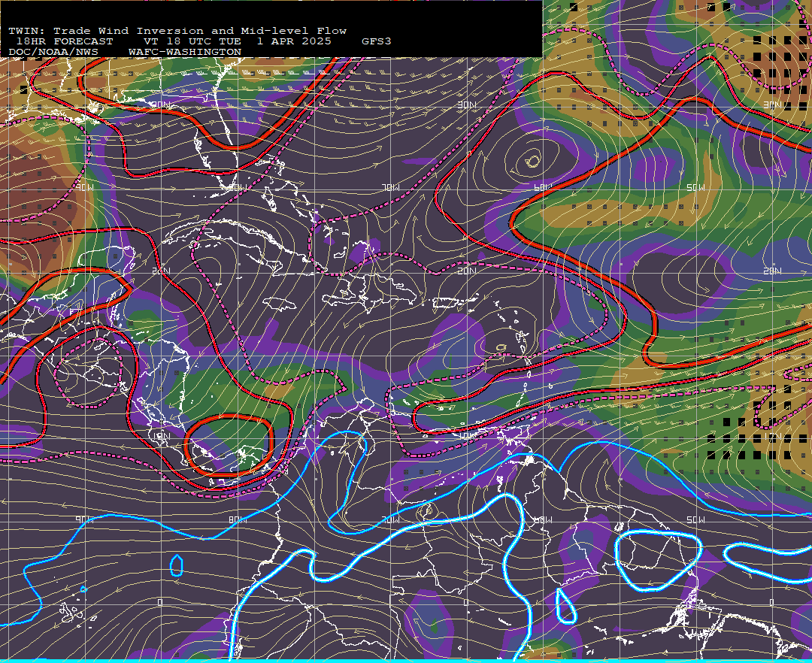Click the 90W longitude label near Mexico's Gulf coast
Screen dimensions: 812x663
[x=84, y=187]
